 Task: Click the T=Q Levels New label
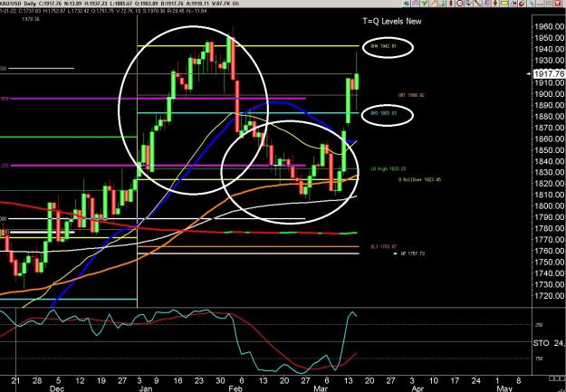(392, 22)
